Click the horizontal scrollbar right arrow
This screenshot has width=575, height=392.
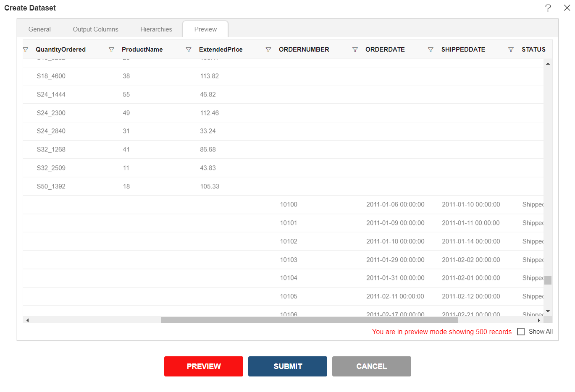pyautogui.click(x=539, y=320)
